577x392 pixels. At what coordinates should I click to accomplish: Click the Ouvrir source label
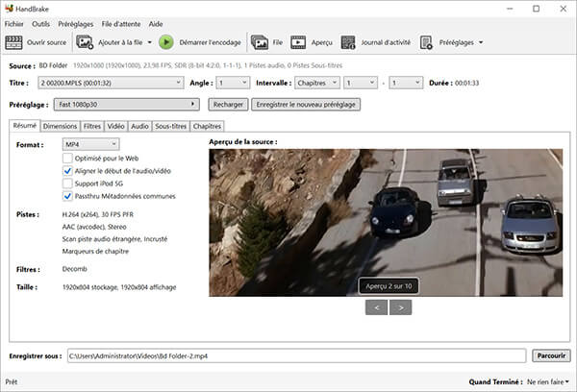pyautogui.click(x=47, y=42)
